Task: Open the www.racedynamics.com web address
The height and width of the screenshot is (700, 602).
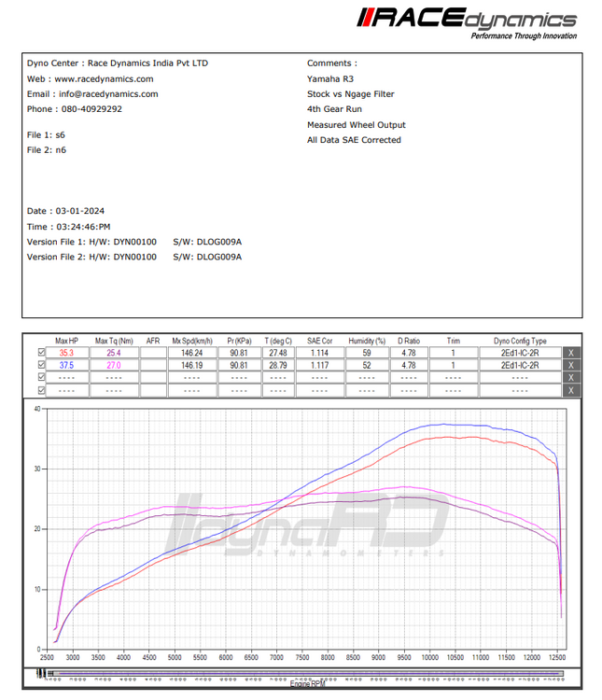Action: coord(104,79)
